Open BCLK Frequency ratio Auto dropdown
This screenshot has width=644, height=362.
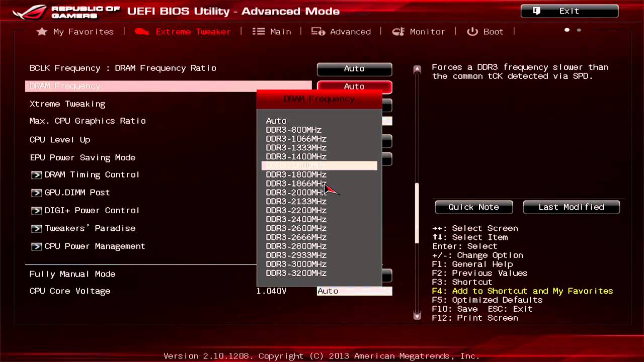pyautogui.click(x=354, y=69)
